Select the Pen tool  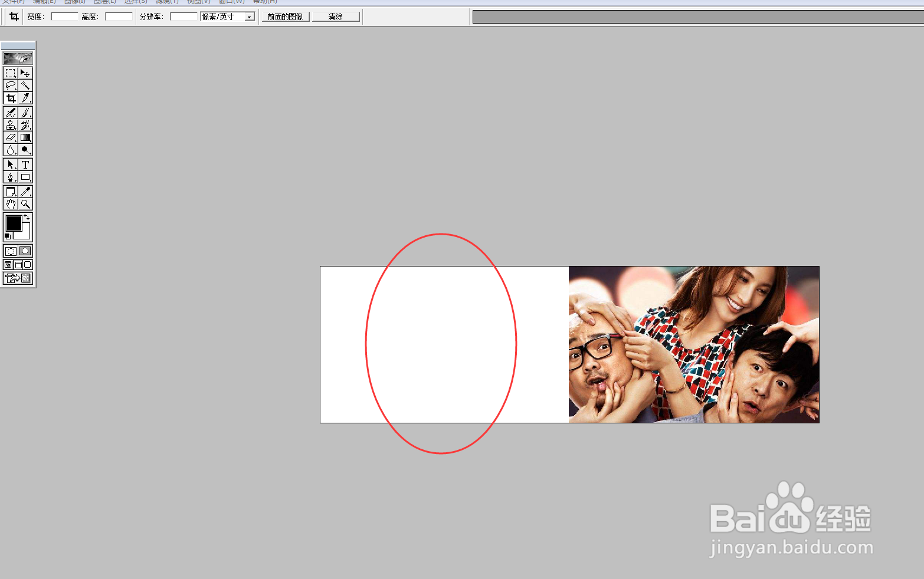pyautogui.click(x=11, y=177)
